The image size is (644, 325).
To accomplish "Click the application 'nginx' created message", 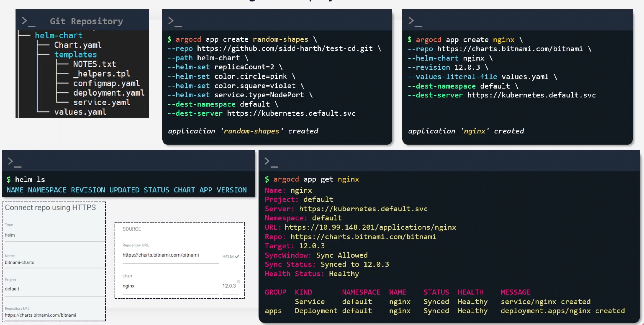I will point(466,131).
